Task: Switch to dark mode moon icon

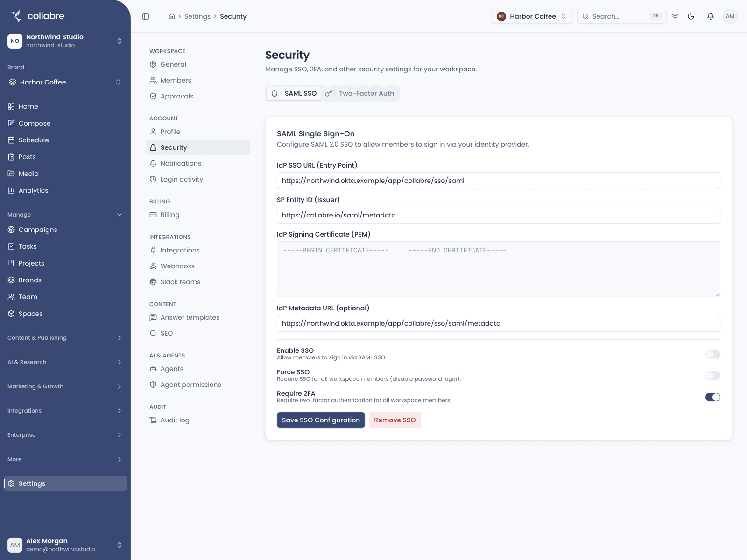Action: pos(691,16)
